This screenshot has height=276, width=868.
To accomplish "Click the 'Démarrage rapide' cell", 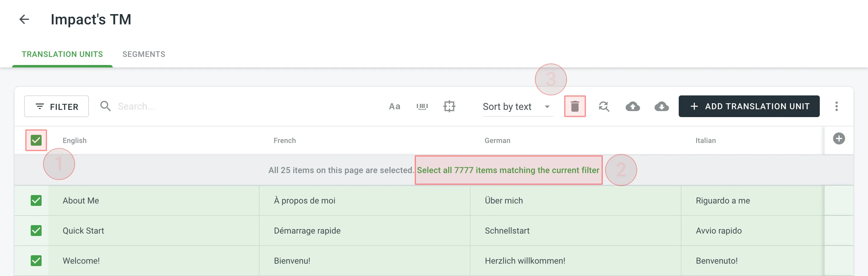I will pos(365,231).
